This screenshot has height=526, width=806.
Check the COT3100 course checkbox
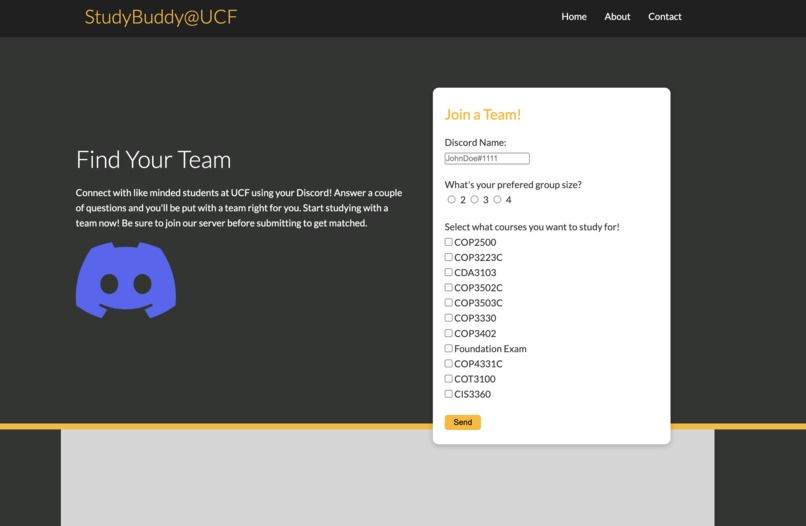[448, 378]
